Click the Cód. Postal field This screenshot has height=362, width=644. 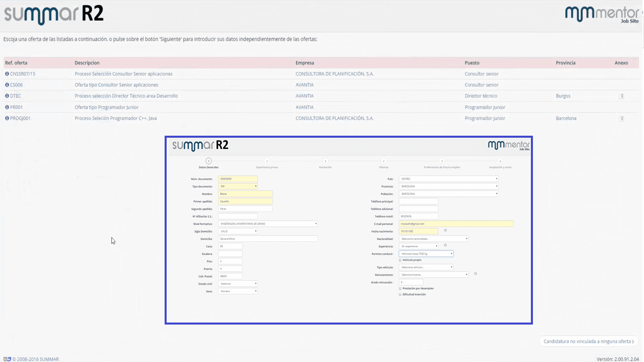click(230, 276)
